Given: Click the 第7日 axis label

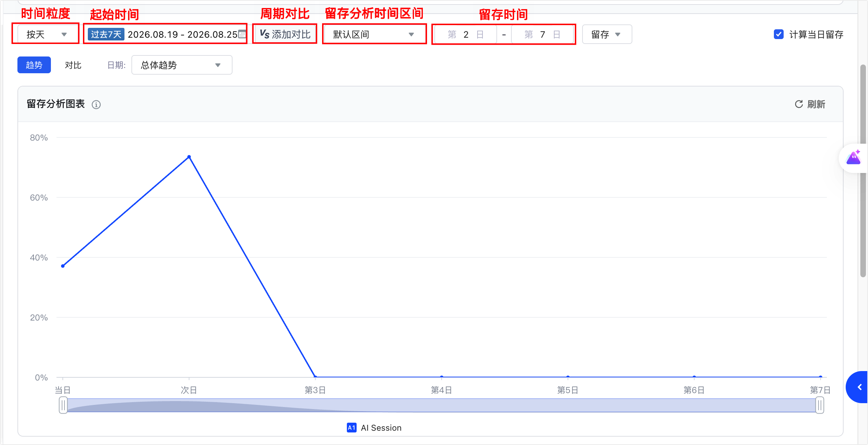Looking at the screenshot, I should tap(820, 390).
